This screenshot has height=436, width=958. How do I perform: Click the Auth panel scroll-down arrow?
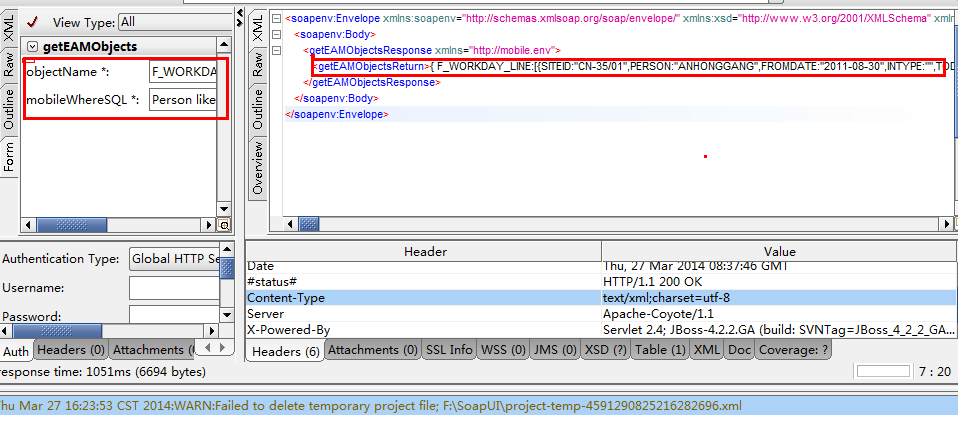point(227,315)
